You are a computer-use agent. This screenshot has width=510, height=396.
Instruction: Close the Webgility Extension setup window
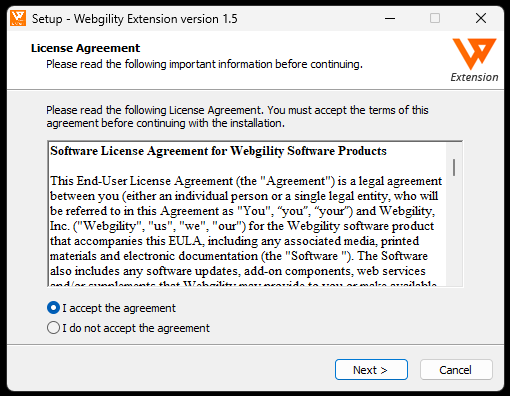[x=481, y=18]
